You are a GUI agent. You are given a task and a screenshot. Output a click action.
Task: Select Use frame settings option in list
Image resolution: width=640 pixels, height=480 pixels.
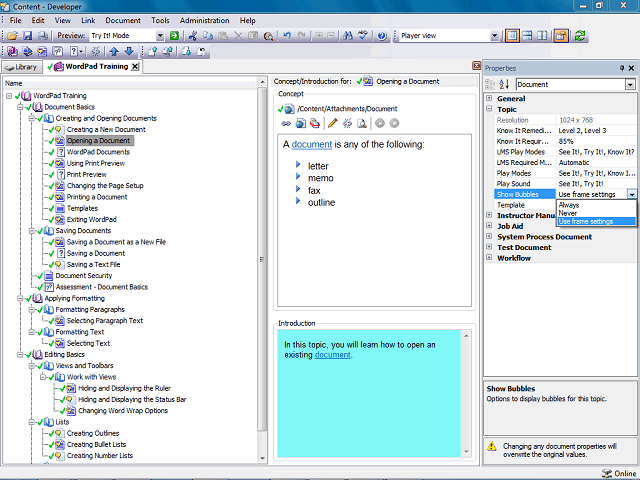pos(596,221)
